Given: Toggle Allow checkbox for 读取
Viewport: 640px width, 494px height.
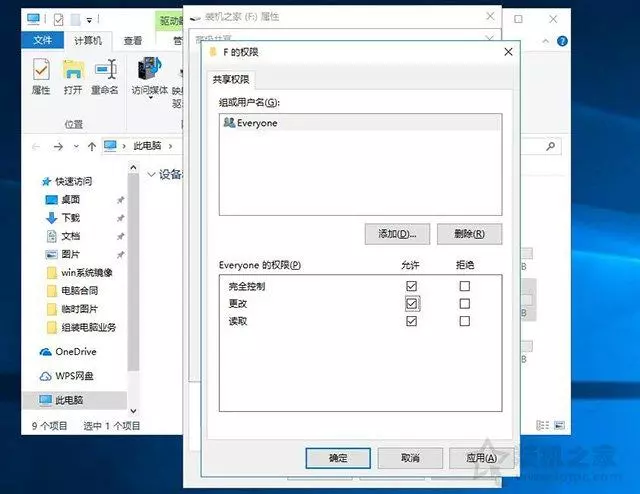Looking at the screenshot, I should [411, 321].
